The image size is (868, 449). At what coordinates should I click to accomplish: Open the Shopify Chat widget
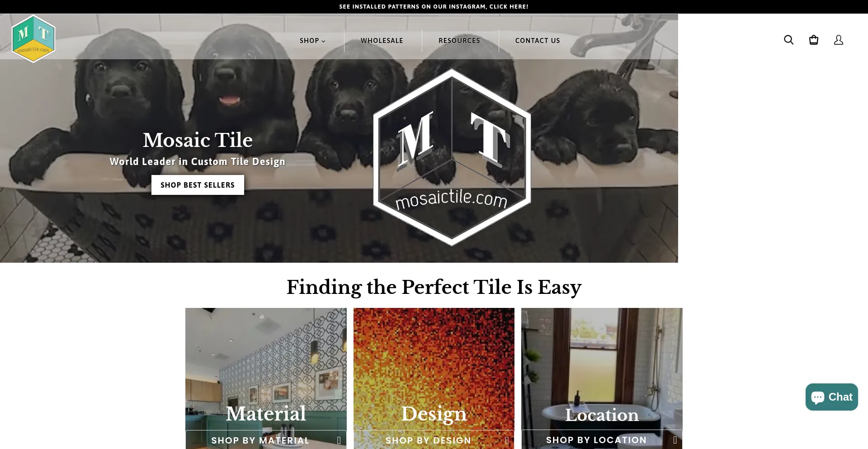(x=831, y=397)
